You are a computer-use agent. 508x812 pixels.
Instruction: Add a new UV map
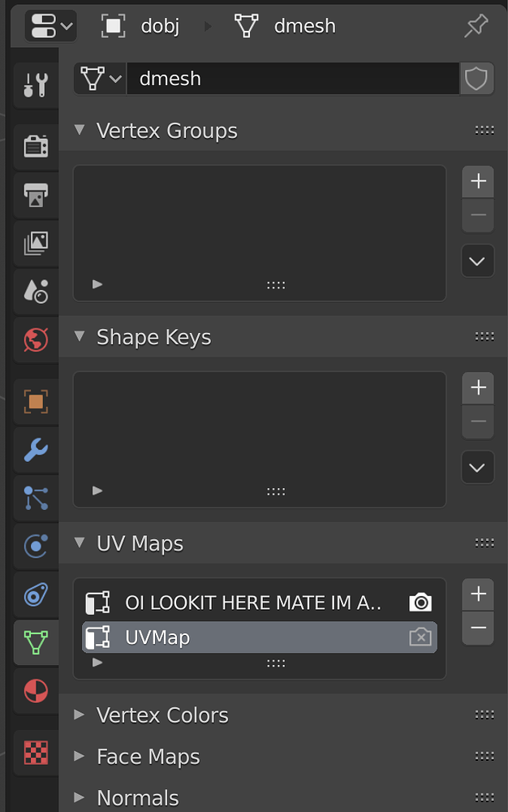tap(478, 594)
